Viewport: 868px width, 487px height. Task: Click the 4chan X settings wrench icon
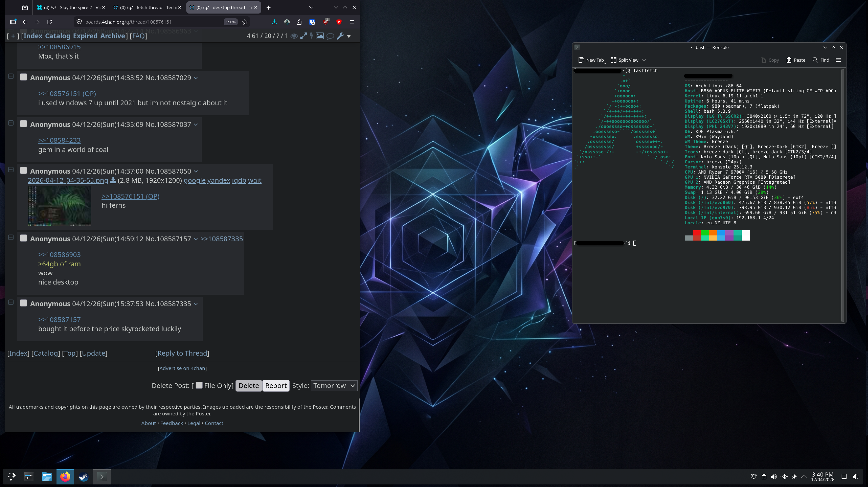click(x=340, y=36)
